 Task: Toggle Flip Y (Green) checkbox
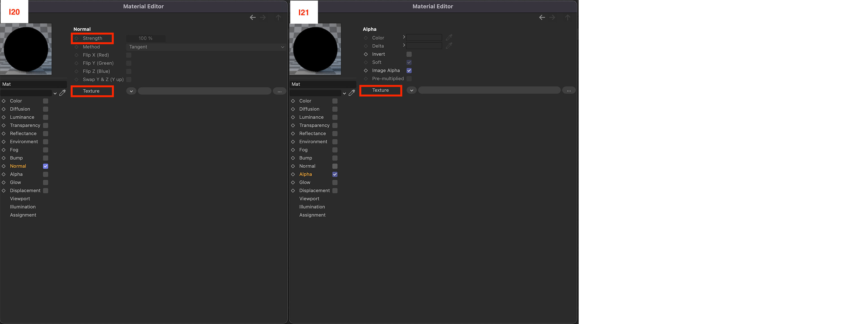(129, 63)
